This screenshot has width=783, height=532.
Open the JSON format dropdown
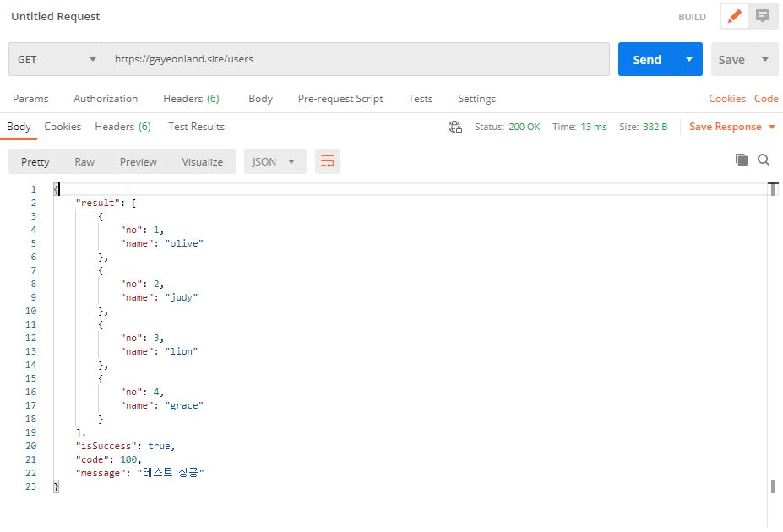[x=275, y=161]
